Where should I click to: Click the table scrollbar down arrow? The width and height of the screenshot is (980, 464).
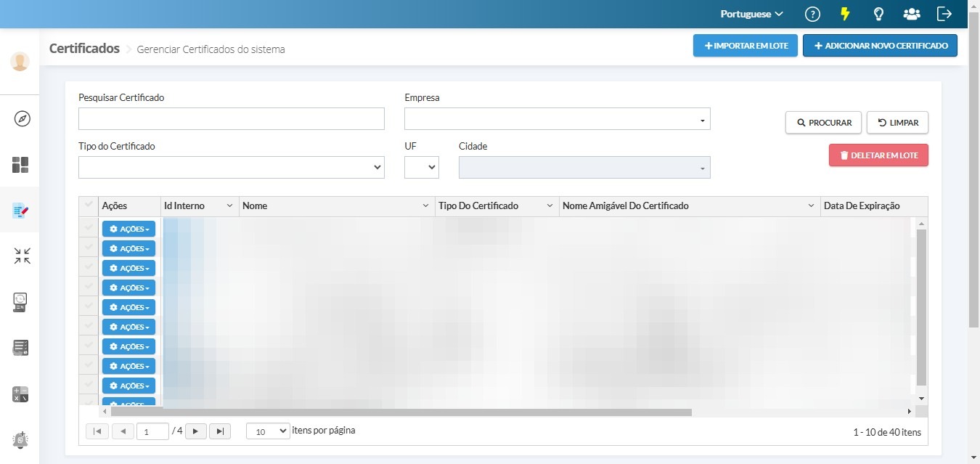pyautogui.click(x=921, y=399)
